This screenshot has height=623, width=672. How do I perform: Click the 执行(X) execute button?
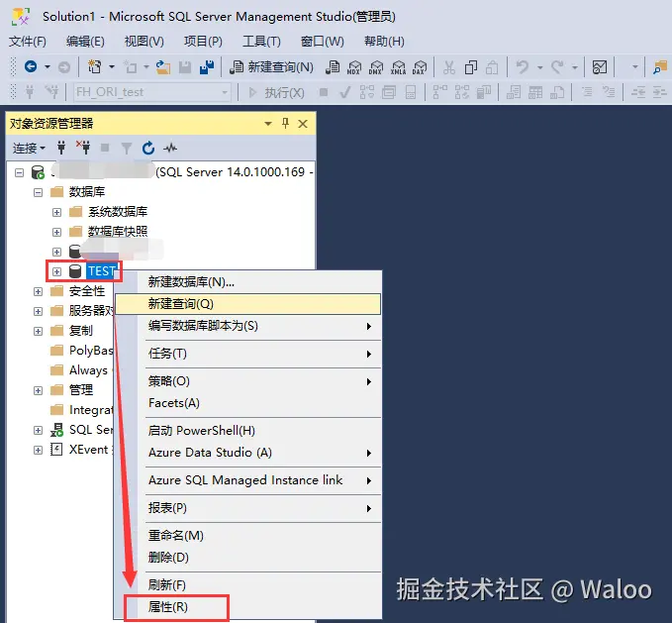(x=276, y=92)
